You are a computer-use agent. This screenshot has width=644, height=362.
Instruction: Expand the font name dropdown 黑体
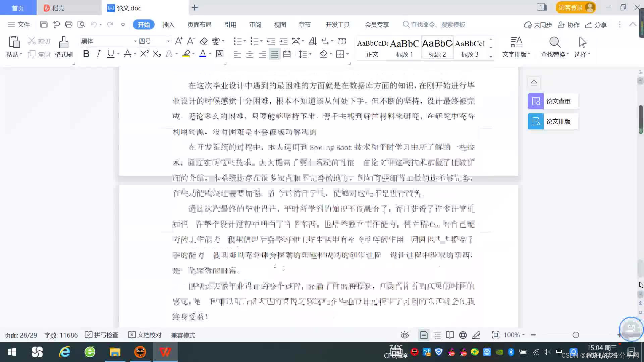pyautogui.click(x=135, y=41)
